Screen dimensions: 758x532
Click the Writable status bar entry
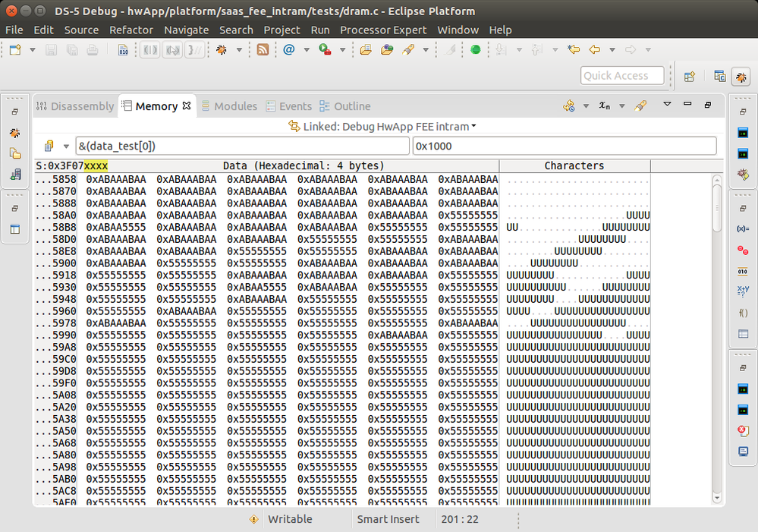[x=290, y=519]
